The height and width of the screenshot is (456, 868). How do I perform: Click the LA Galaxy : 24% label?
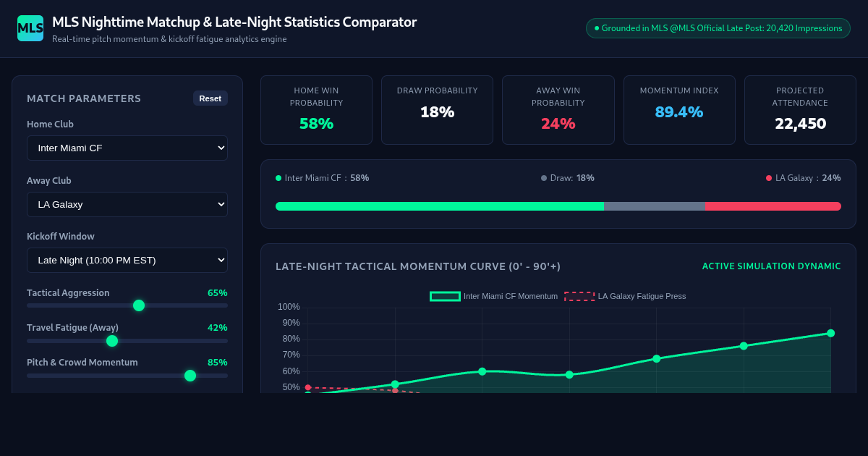pyautogui.click(x=804, y=178)
